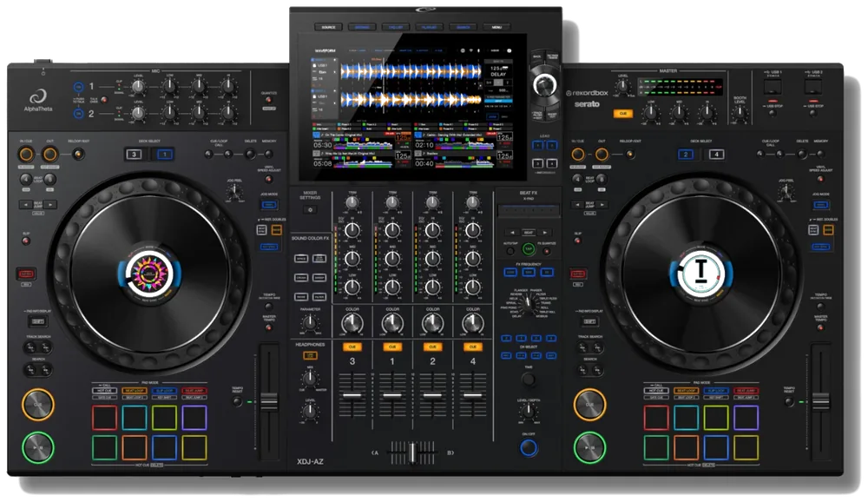The width and height of the screenshot is (868, 502).
Task: Tap the left deck RELOOP/EXIT button
Action: coord(78,154)
